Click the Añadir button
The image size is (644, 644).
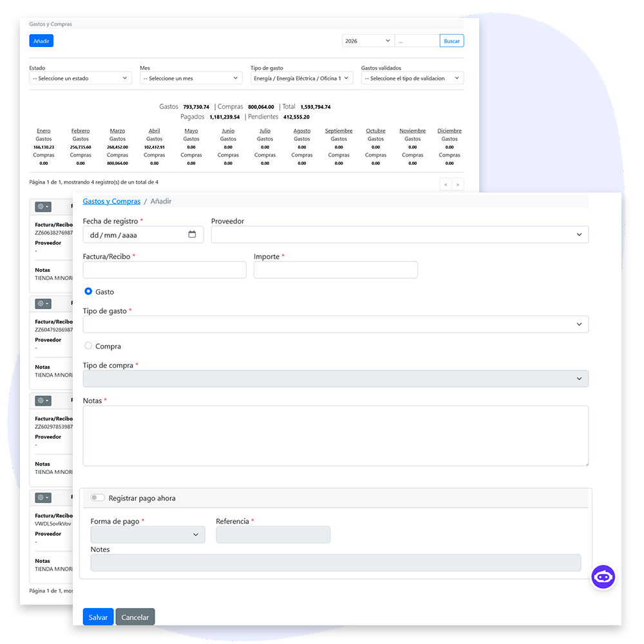[41, 41]
